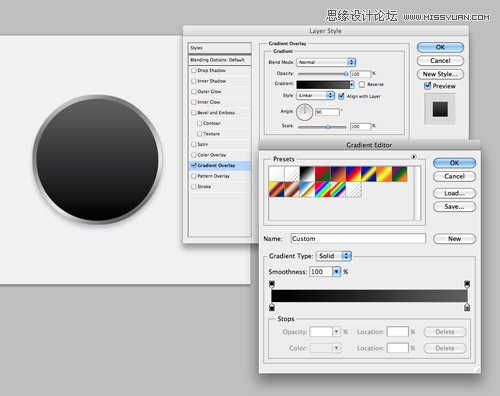500x396 pixels.
Task: Choose the red-to-green gradient preset
Action: point(322,174)
